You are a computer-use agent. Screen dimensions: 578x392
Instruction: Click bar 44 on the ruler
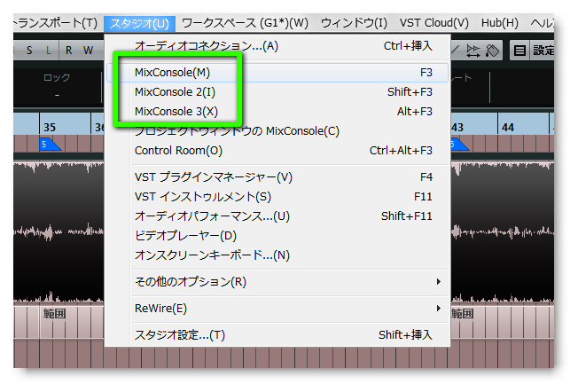tap(508, 128)
